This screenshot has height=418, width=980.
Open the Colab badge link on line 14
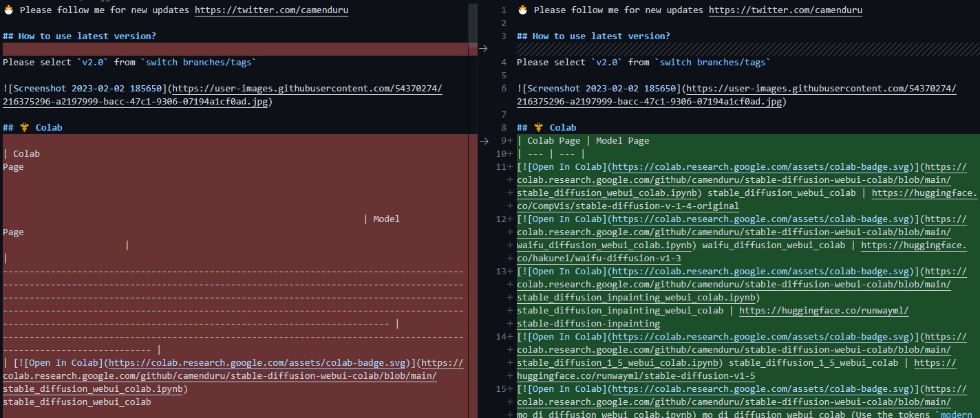tap(736, 336)
